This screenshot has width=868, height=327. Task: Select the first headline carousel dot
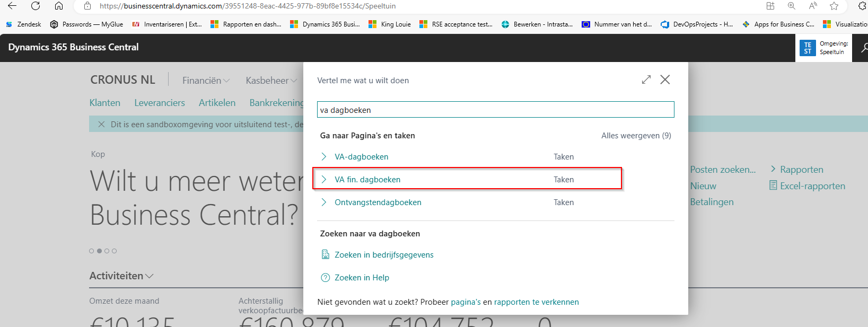[92, 251]
